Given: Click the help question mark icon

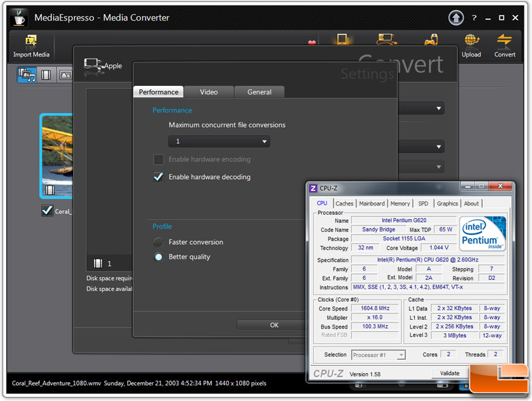Looking at the screenshot, I should (x=473, y=18).
